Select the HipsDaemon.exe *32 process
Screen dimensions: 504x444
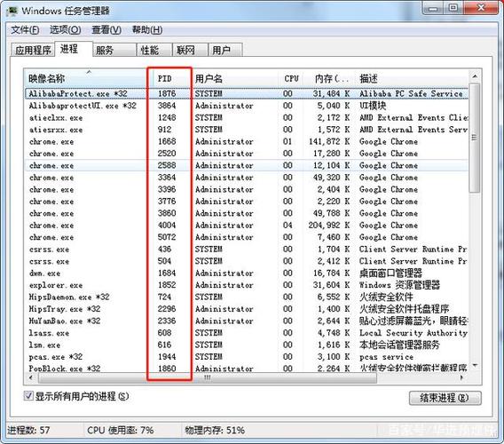point(247,297)
